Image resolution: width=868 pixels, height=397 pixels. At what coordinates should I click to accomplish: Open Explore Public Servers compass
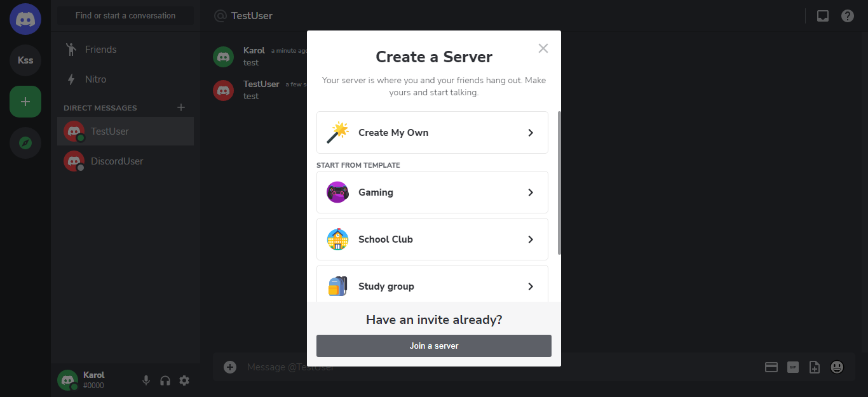click(x=25, y=143)
